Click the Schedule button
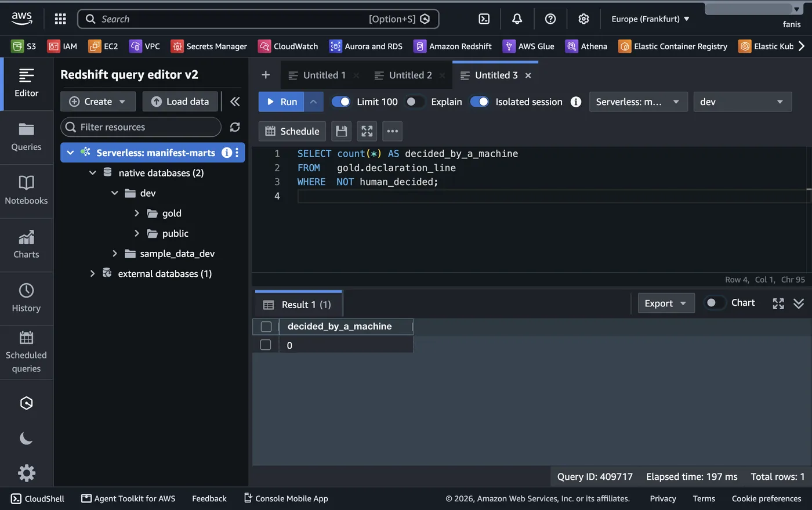Viewport: 812px width, 510px height. point(292,131)
